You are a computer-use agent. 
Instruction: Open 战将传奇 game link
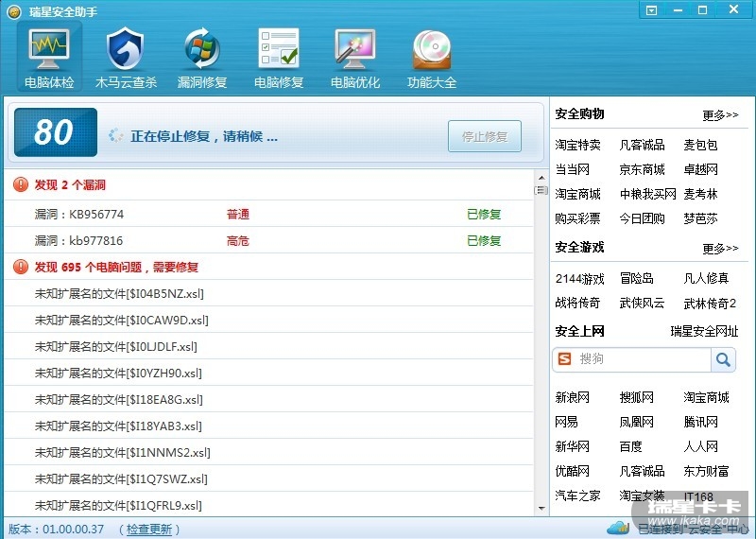pos(577,303)
